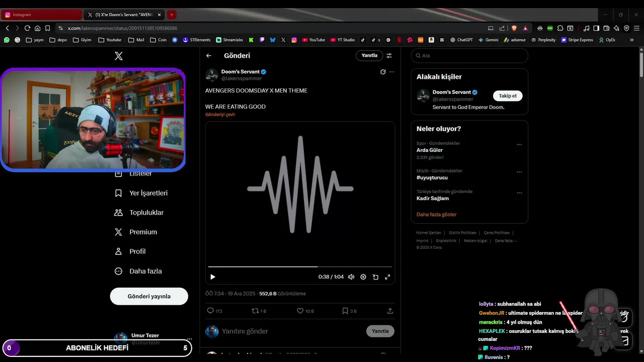Viewport: 644px width, 362px height.
Task: Go back using Gönderi arrow
Action: 209,56
